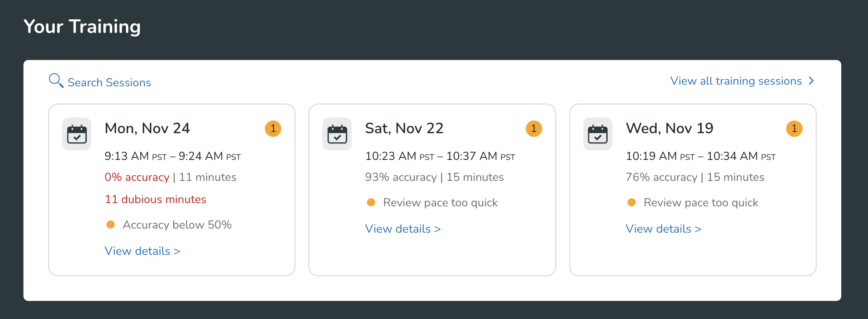Click the red 11 dubious minutes warning

pos(155,199)
